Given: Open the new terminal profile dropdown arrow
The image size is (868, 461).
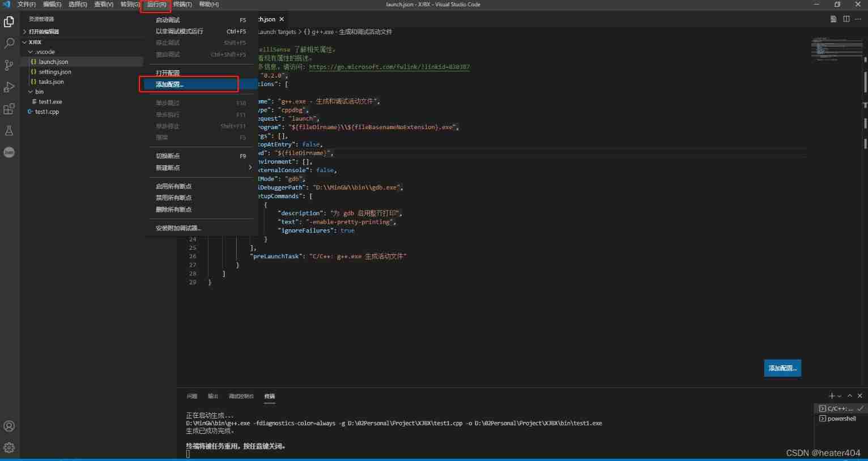Looking at the screenshot, I should point(839,396).
